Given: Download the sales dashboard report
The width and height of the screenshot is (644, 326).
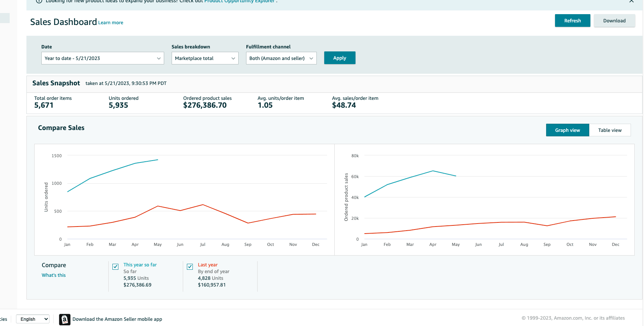Looking at the screenshot, I should click(x=614, y=21).
